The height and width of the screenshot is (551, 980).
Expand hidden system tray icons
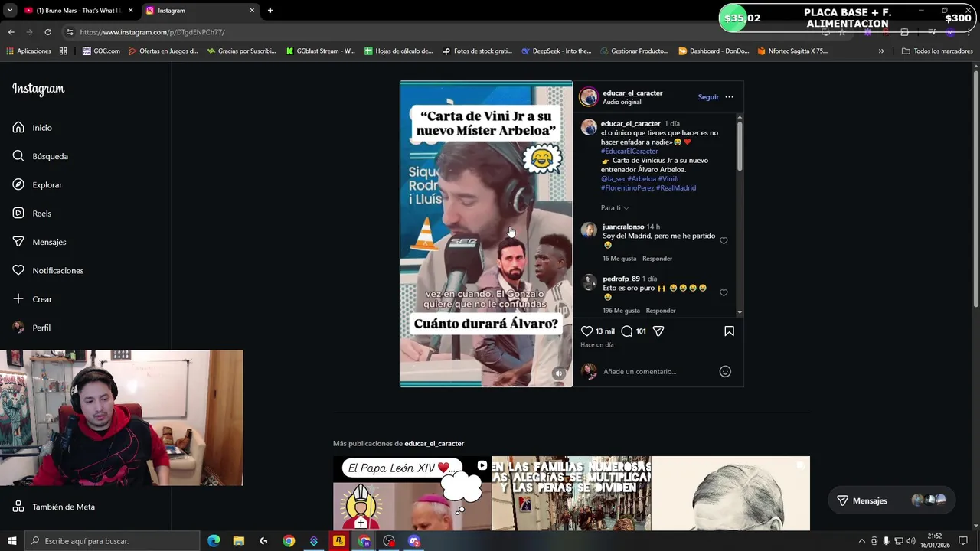[862, 541]
